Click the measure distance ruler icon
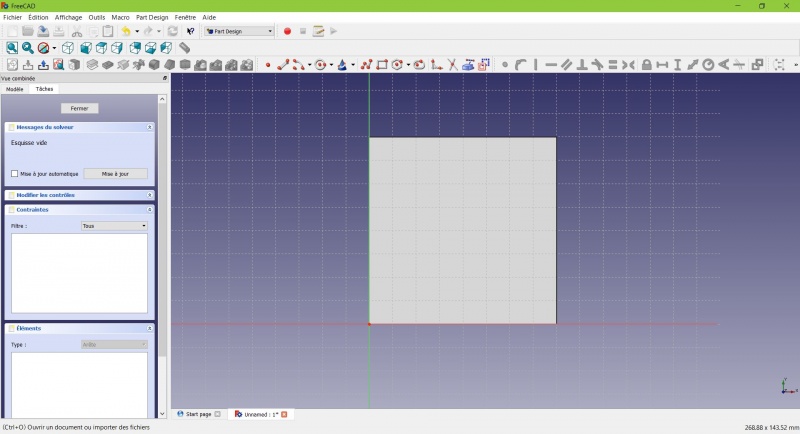This screenshot has height=434, width=800. (x=184, y=48)
